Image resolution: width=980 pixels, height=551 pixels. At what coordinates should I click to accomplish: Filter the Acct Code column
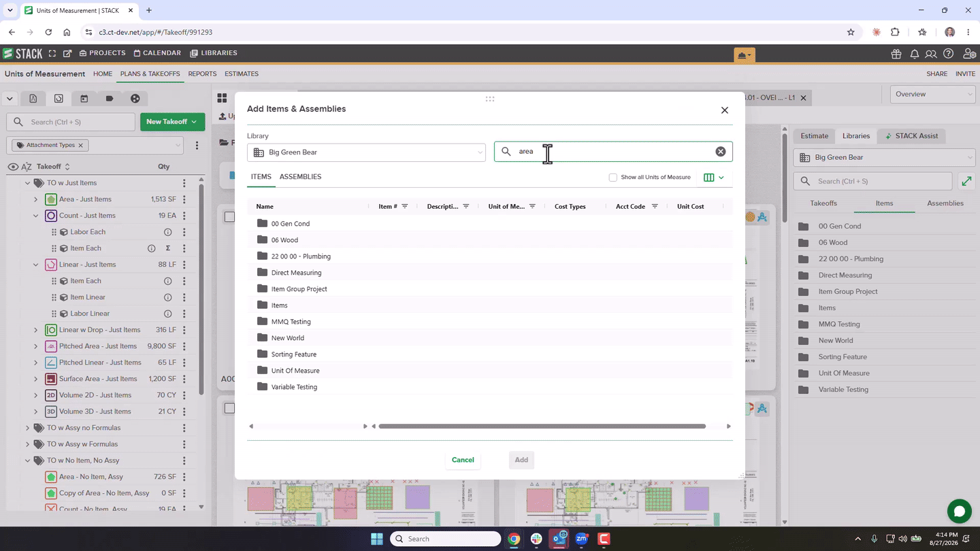point(655,206)
